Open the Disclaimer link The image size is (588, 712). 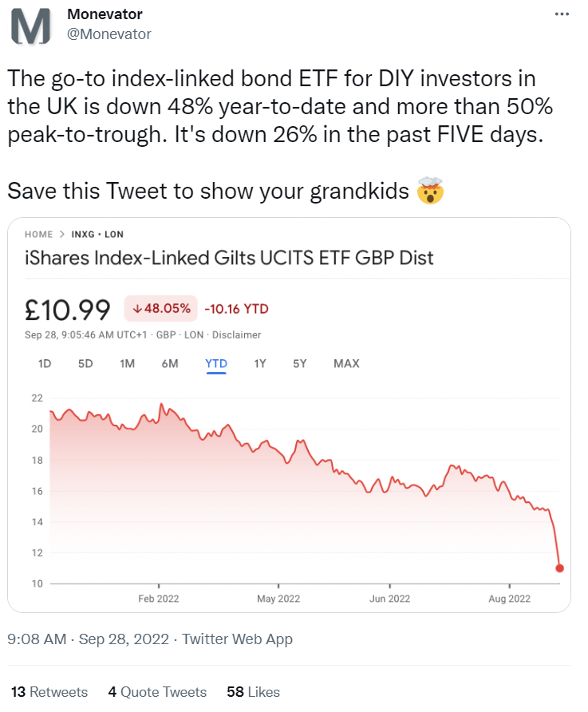(239, 335)
